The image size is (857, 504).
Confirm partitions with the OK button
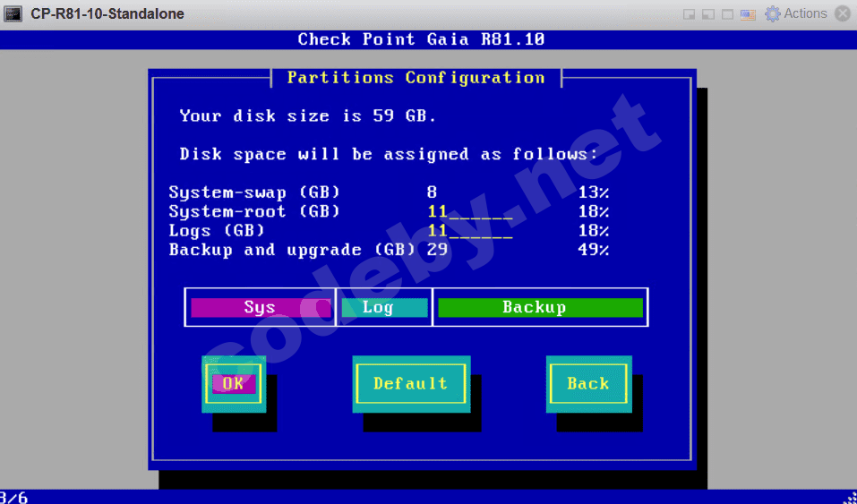[234, 384]
